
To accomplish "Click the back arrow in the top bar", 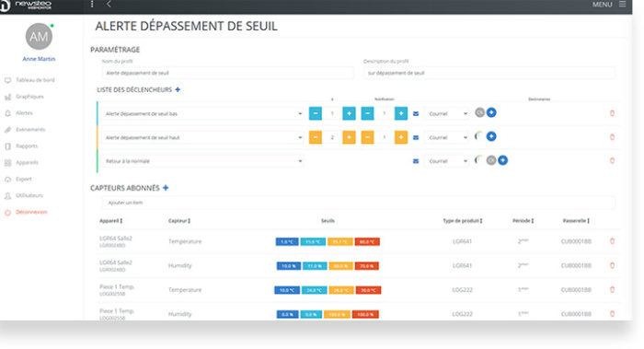I will (x=109, y=4).
